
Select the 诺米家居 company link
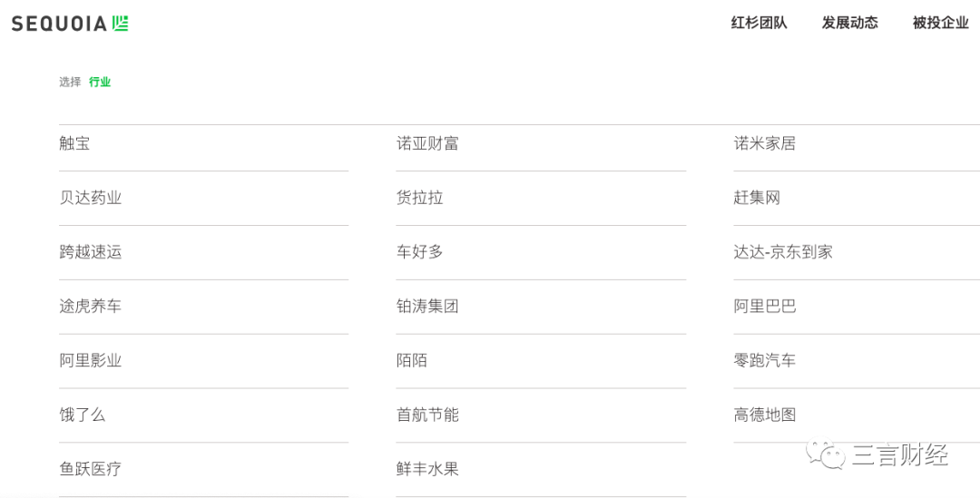tap(764, 143)
